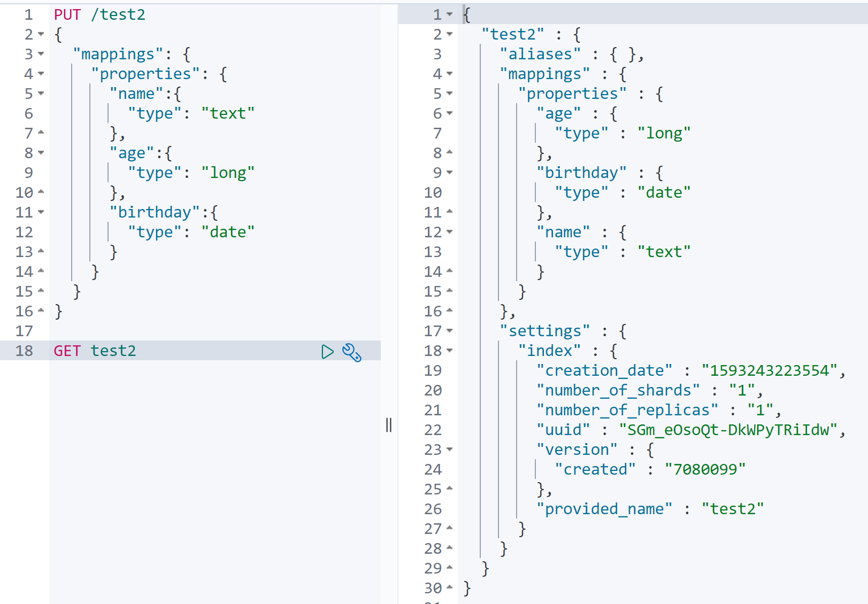The image size is (868, 604).
Task: Fold end arrow at response line 25
Action: click(x=450, y=489)
